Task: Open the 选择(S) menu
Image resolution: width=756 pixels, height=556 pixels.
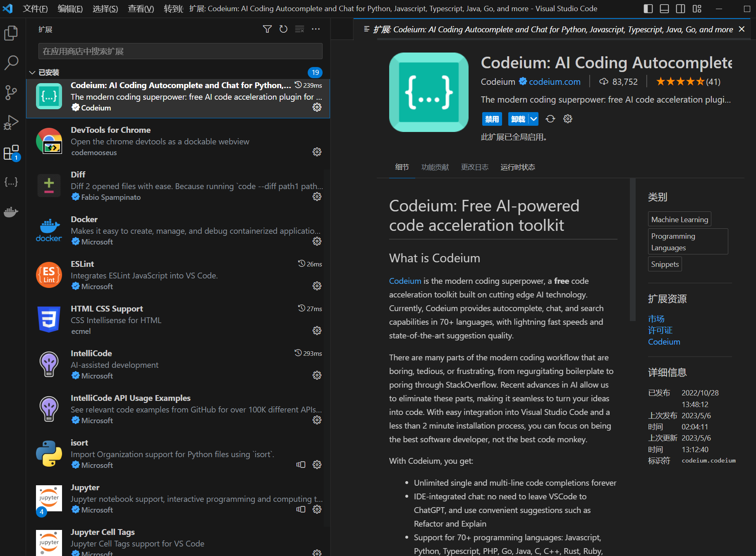Action: [105, 9]
